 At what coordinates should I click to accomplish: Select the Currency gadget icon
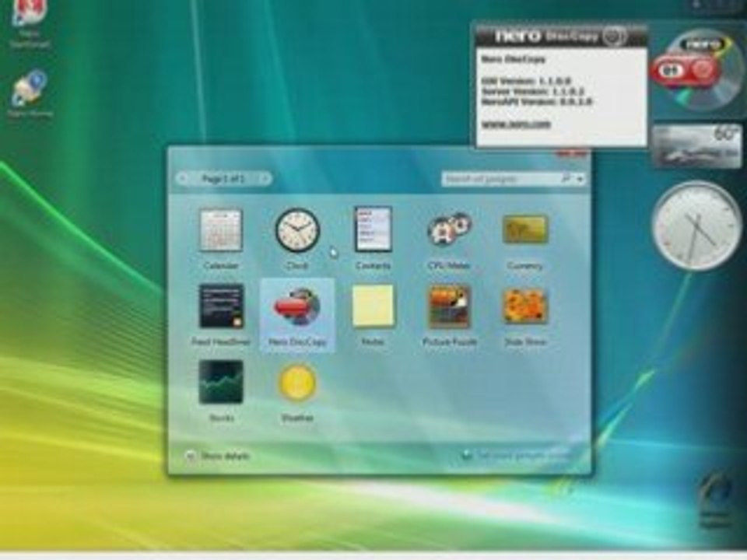coord(525,229)
